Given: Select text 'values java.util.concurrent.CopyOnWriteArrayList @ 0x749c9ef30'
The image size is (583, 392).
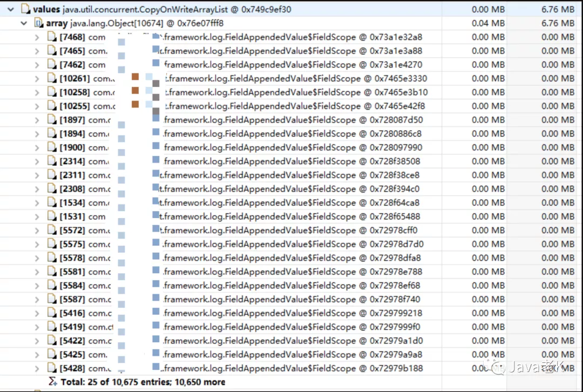Looking at the screenshot, I should [x=162, y=9].
